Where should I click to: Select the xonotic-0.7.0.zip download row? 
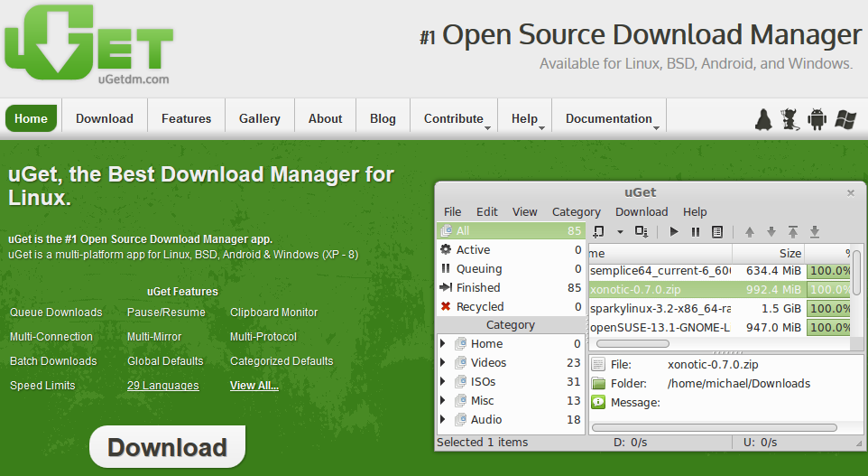click(x=720, y=289)
